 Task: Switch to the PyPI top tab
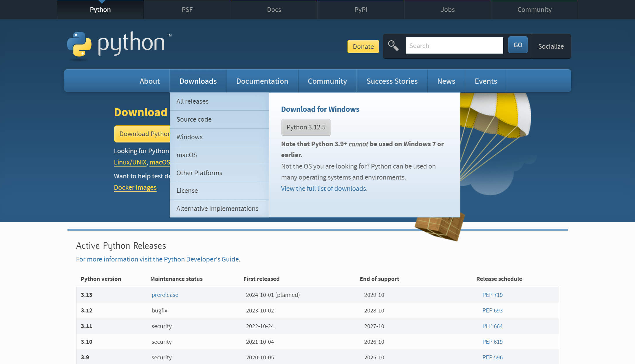tap(360, 10)
